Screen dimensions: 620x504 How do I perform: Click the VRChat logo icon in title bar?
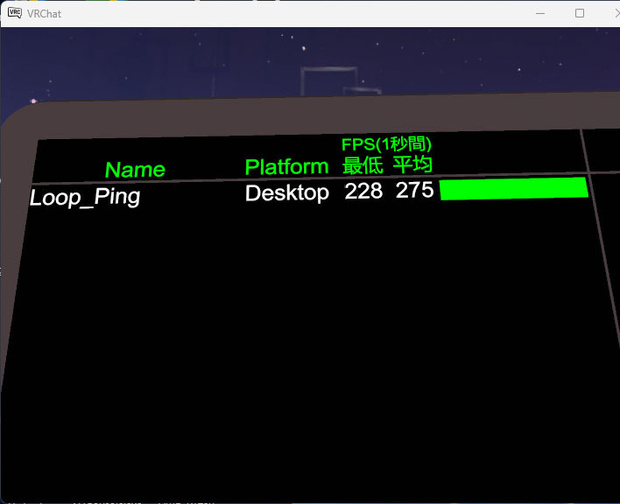(x=15, y=13)
